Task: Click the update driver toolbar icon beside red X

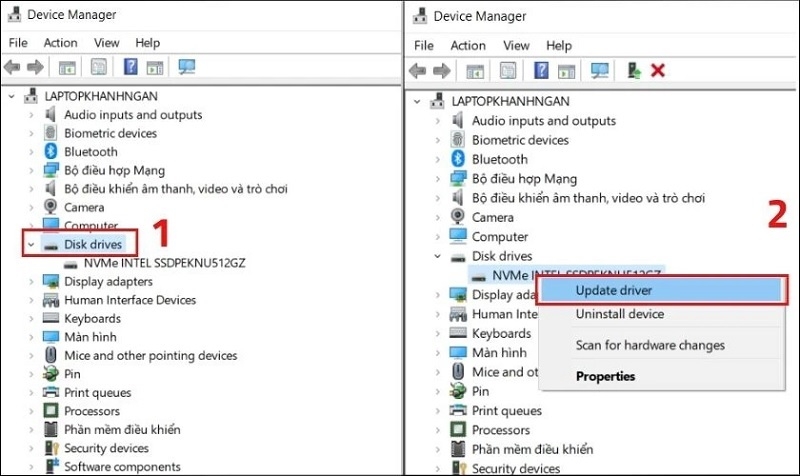Action: click(632, 71)
